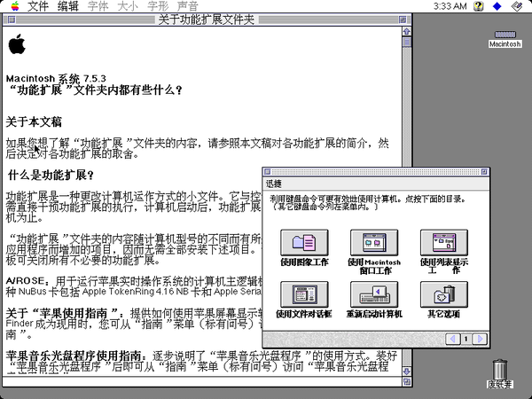Image resolution: width=532 pixels, height=399 pixels.
Task: Click 迅捷 title label in guide panel
Action: 273,184
